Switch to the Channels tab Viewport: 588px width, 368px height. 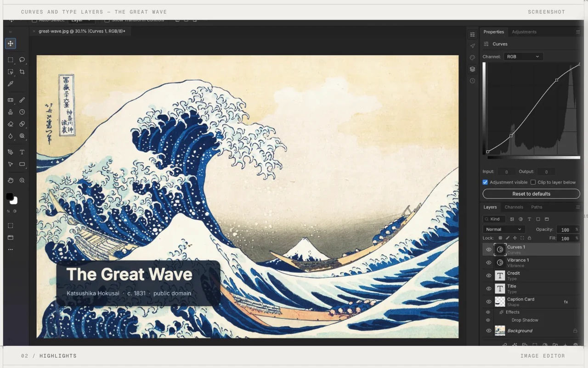pyautogui.click(x=514, y=207)
